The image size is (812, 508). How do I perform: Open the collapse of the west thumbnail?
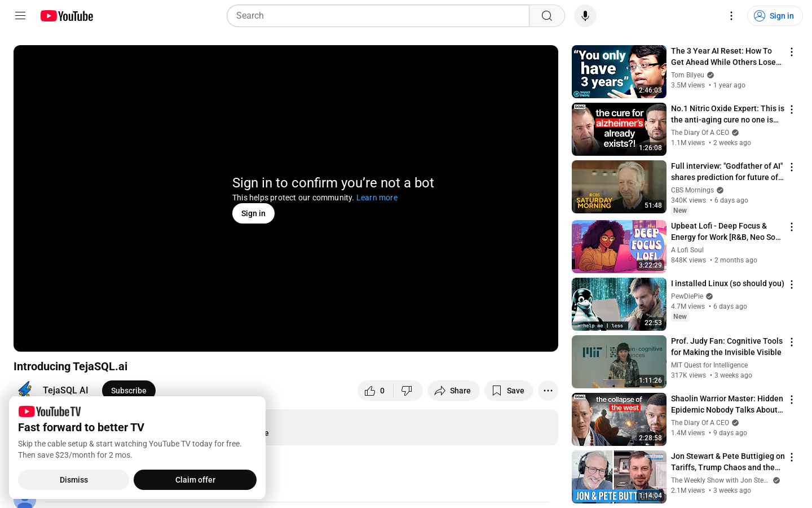(x=619, y=419)
